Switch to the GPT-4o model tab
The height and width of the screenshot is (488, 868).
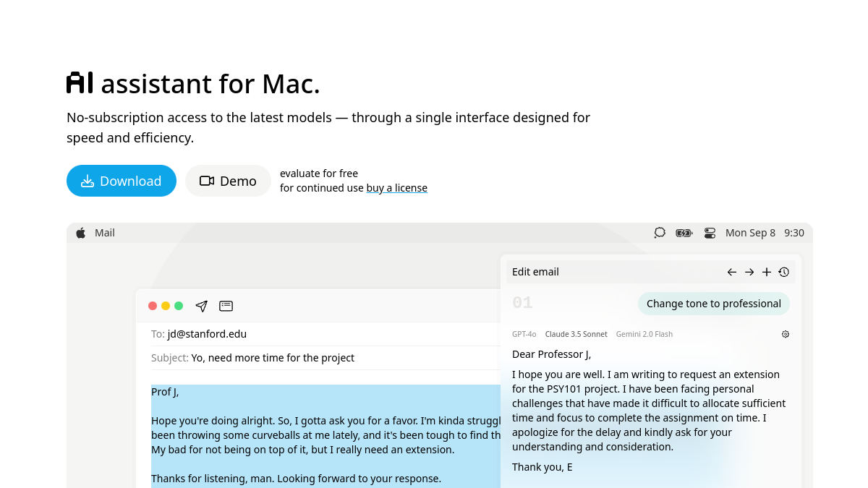[524, 334]
